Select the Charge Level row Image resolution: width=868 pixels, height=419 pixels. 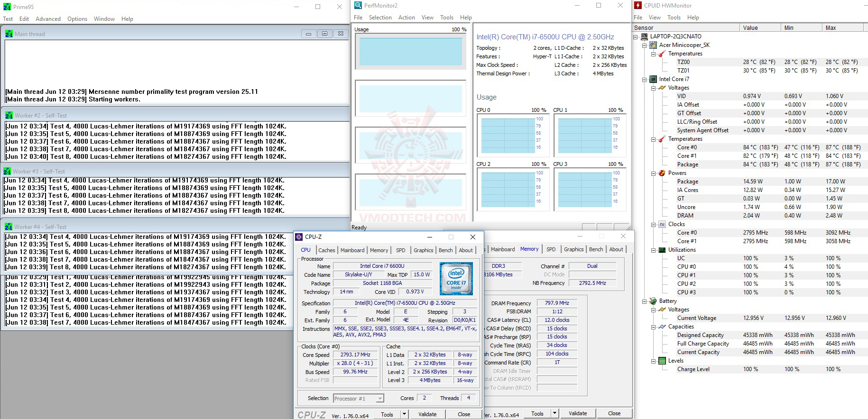[x=770, y=369]
